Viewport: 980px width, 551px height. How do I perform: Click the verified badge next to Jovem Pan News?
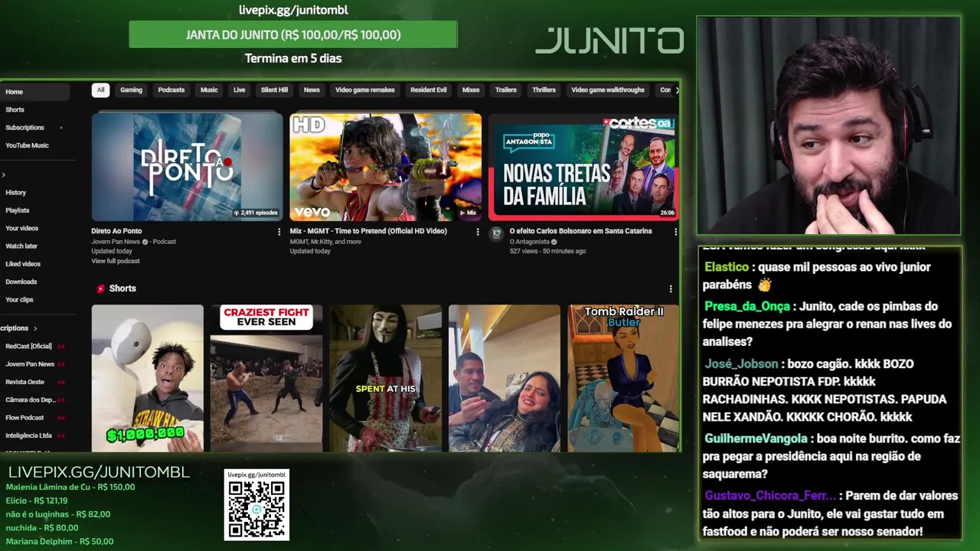[x=145, y=242]
